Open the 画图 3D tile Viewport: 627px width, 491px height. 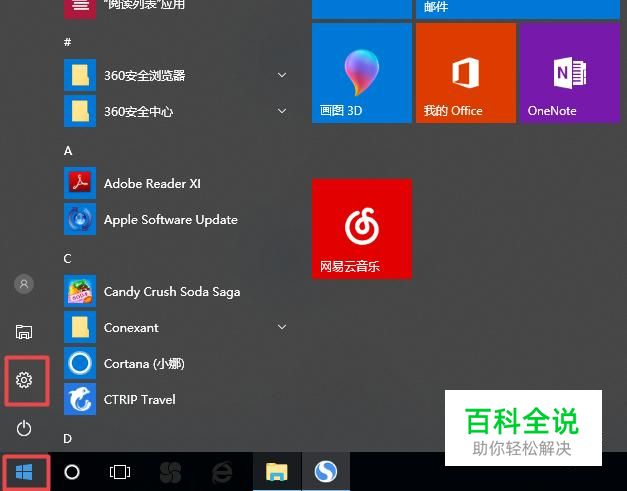tap(362, 73)
